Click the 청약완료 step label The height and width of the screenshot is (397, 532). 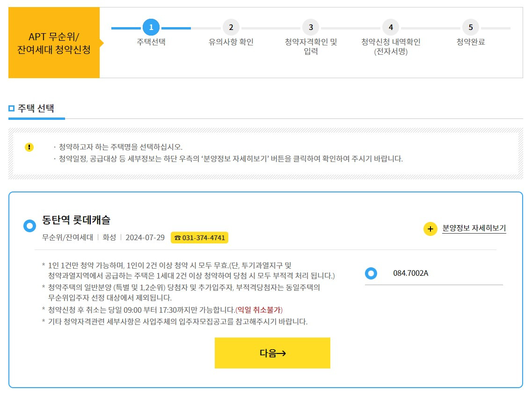(471, 42)
